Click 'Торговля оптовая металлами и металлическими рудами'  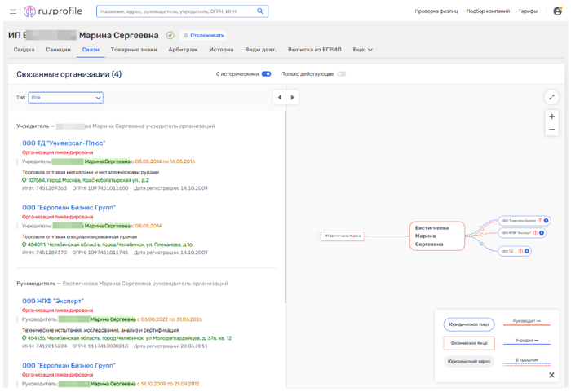pos(91,172)
